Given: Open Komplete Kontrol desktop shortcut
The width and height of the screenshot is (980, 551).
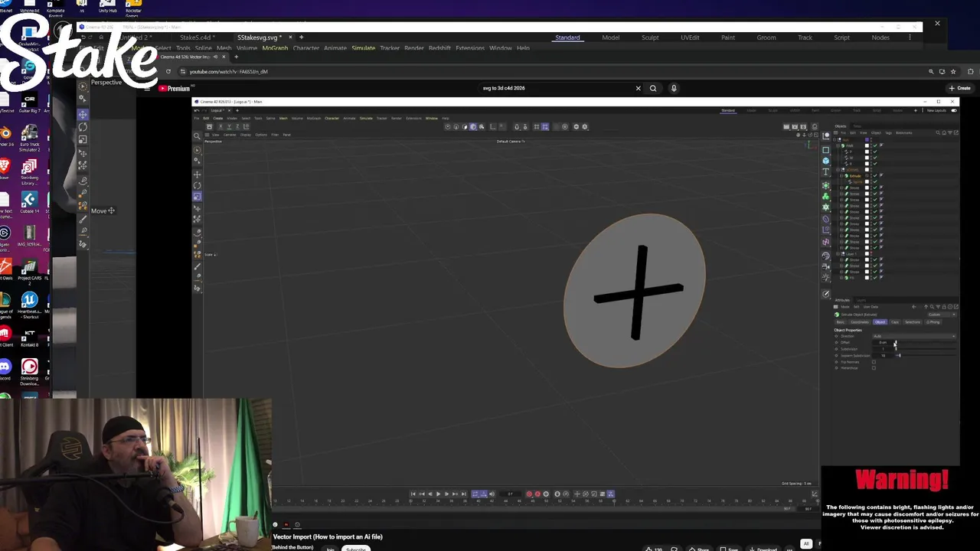Looking at the screenshot, I should coord(55,8).
